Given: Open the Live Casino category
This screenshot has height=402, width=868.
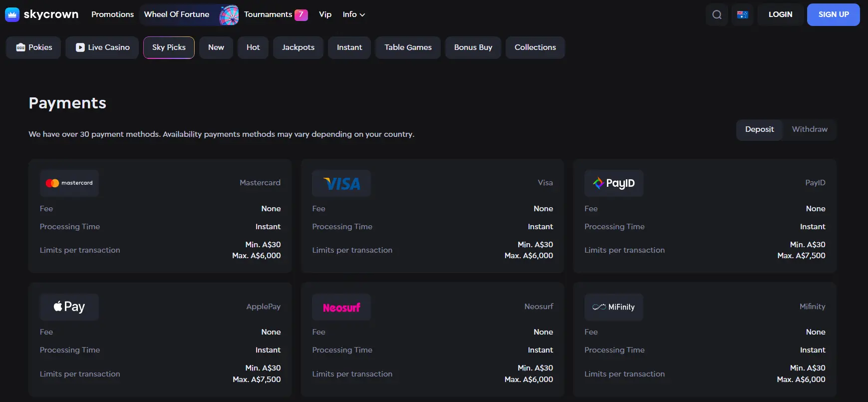Looking at the screenshot, I should click(102, 47).
